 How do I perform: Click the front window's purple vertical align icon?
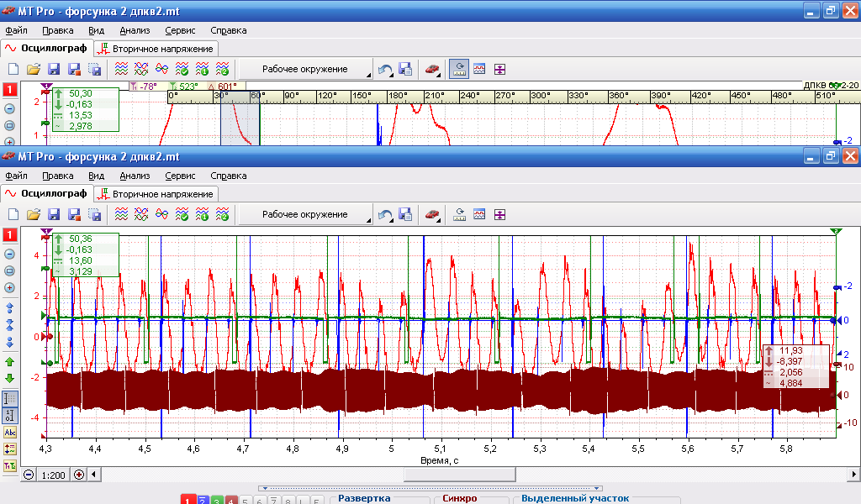point(499,214)
